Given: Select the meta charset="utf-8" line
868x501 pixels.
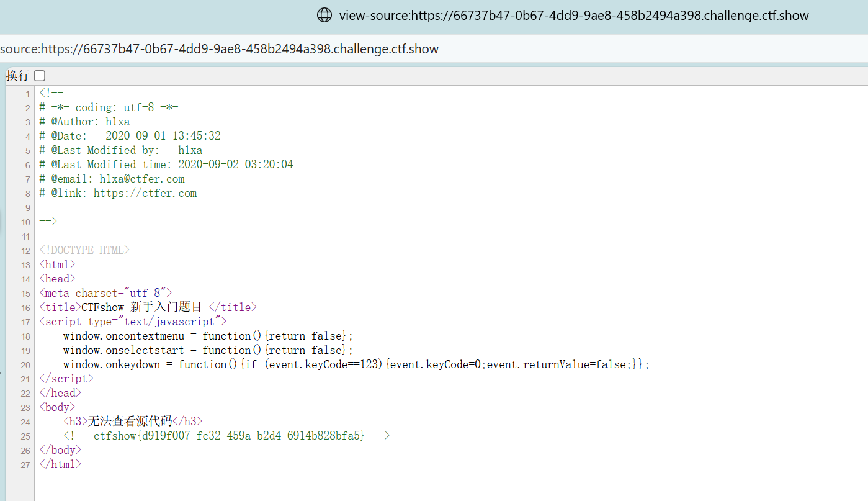Looking at the screenshot, I should coord(105,293).
